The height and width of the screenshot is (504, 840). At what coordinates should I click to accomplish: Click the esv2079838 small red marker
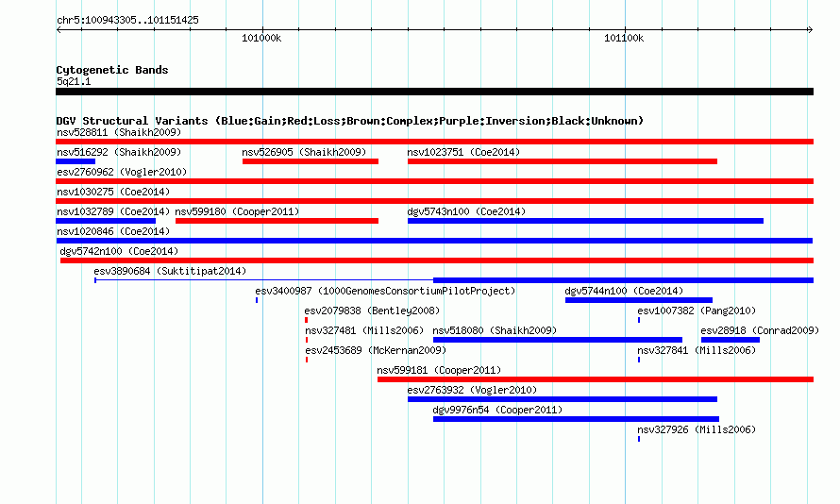tap(306, 320)
